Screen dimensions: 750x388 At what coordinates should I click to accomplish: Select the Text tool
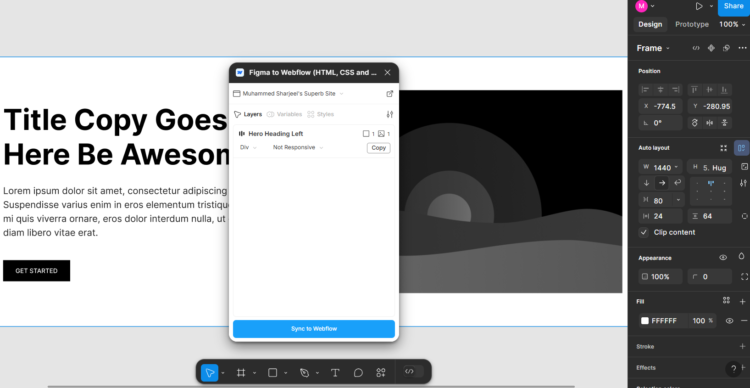coord(335,372)
